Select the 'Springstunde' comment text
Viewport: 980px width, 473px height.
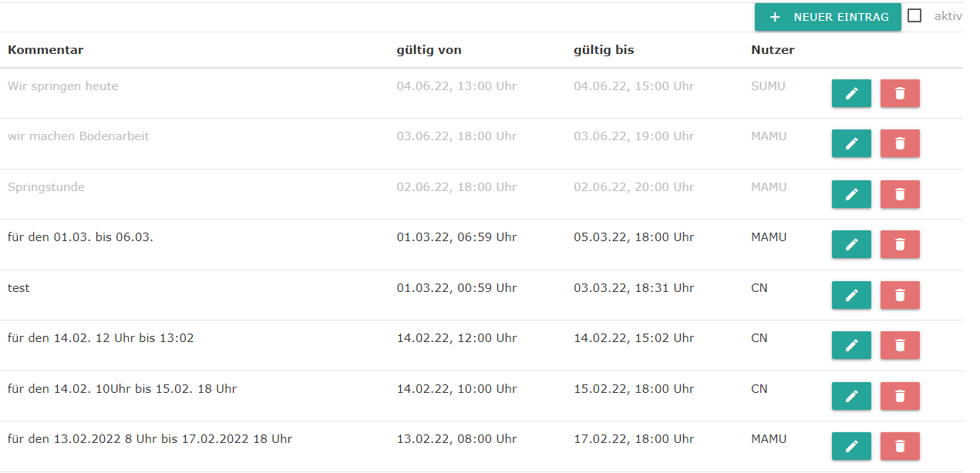tap(46, 187)
